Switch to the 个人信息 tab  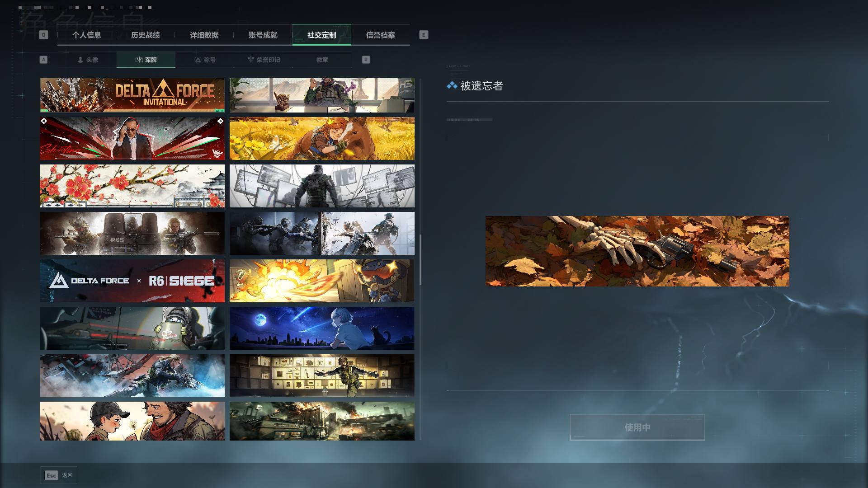[87, 35]
